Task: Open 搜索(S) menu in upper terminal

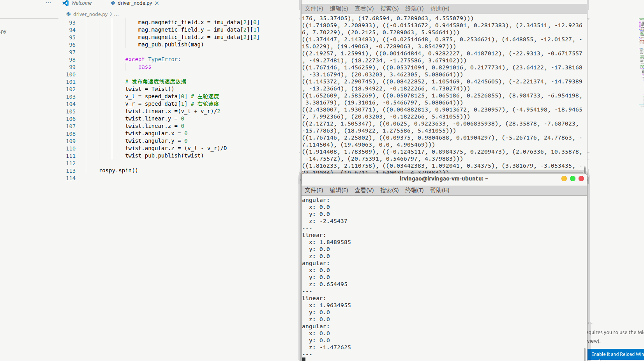Action: click(x=389, y=9)
